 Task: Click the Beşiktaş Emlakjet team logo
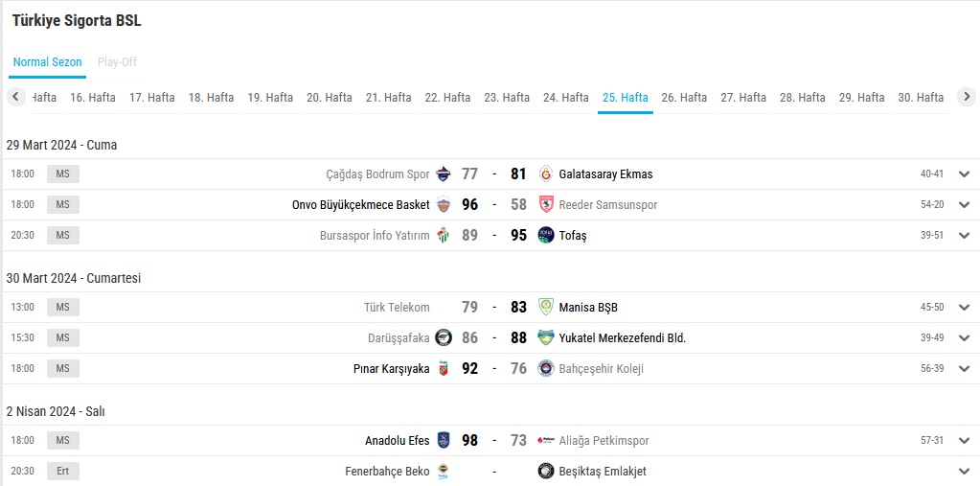tap(546, 472)
